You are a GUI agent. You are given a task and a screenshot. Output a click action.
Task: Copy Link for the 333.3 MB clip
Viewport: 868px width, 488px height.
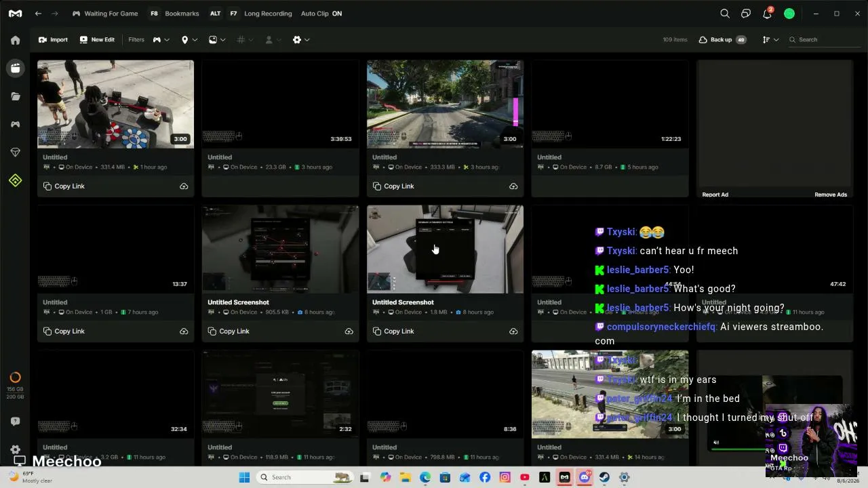(393, 186)
